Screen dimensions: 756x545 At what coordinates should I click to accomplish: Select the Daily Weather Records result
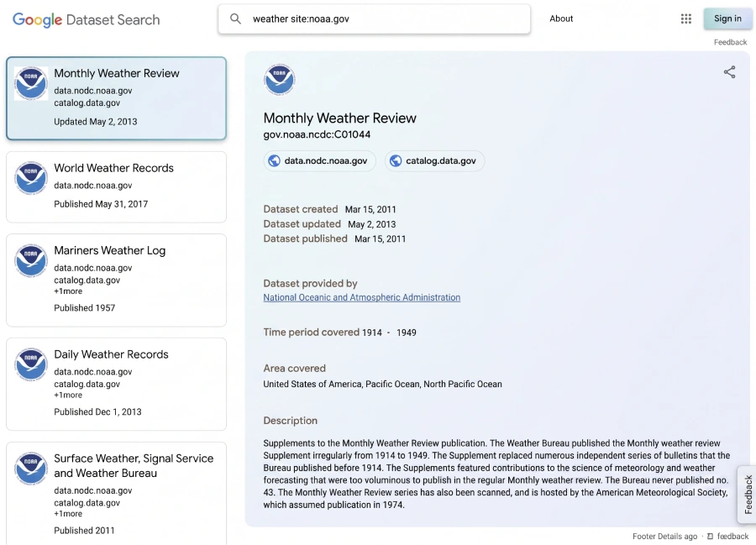116,384
